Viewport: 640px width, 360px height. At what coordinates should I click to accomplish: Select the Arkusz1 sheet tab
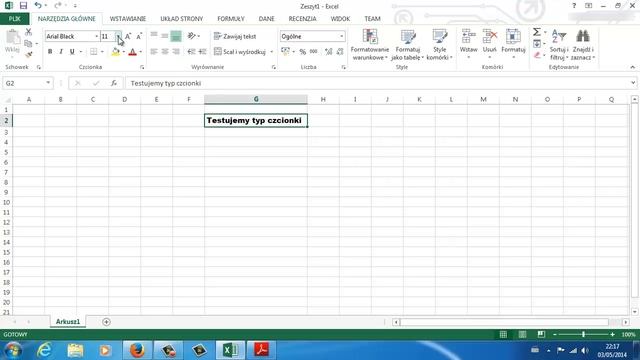point(68,322)
